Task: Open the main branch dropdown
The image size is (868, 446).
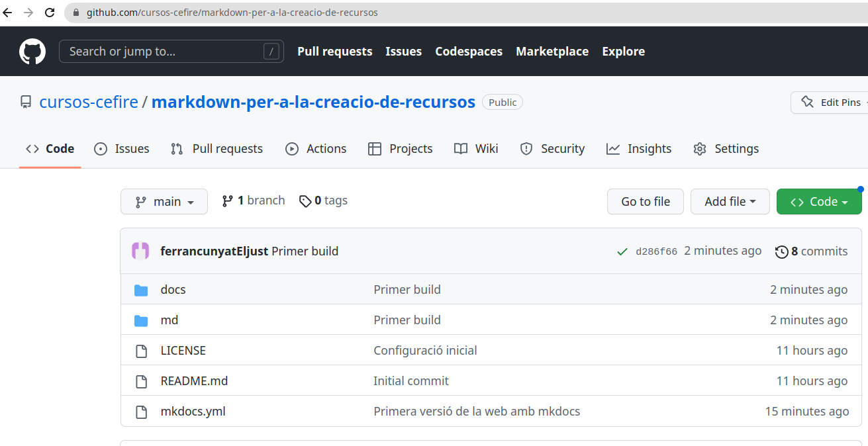Action: (164, 201)
